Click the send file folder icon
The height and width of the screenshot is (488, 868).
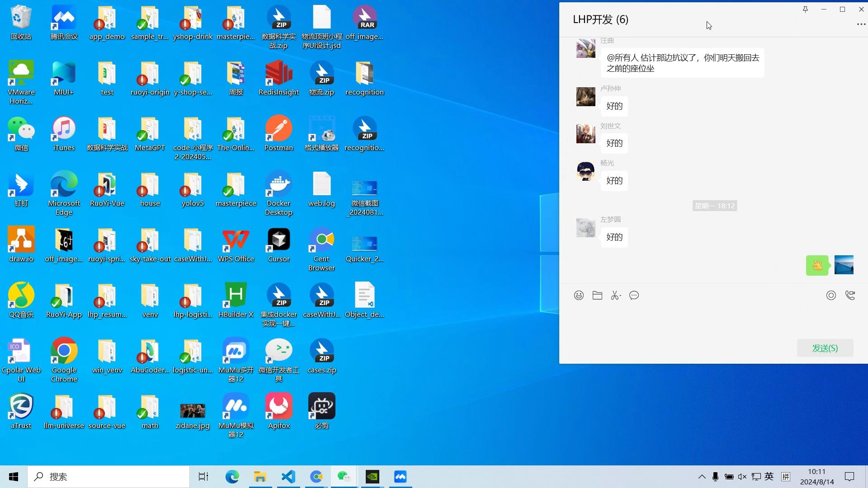(x=597, y=296)
